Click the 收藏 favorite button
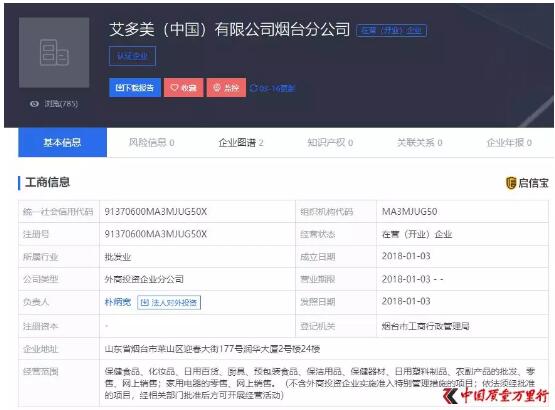The height and width of the screenshot is (410, 555). tap(183, 87)
